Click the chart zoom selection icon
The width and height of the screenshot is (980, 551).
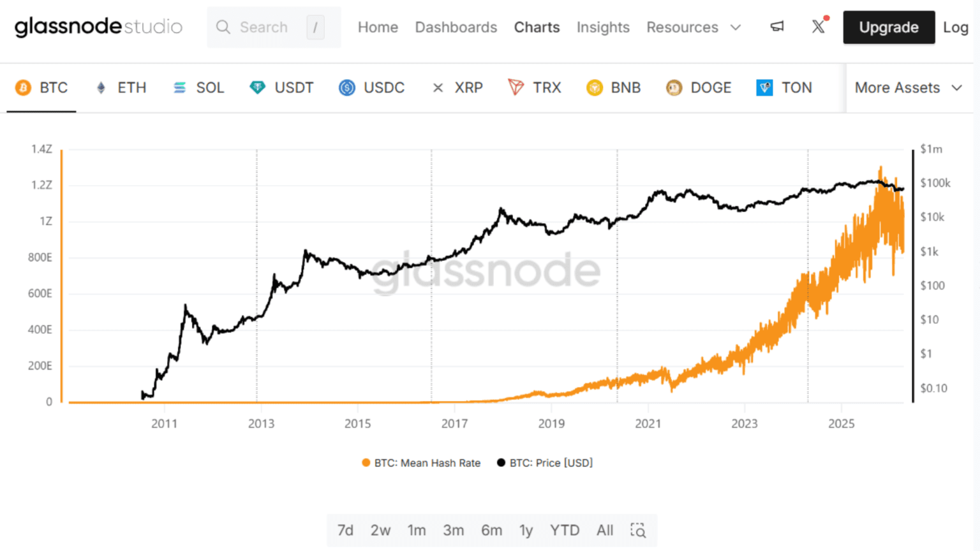638,530
